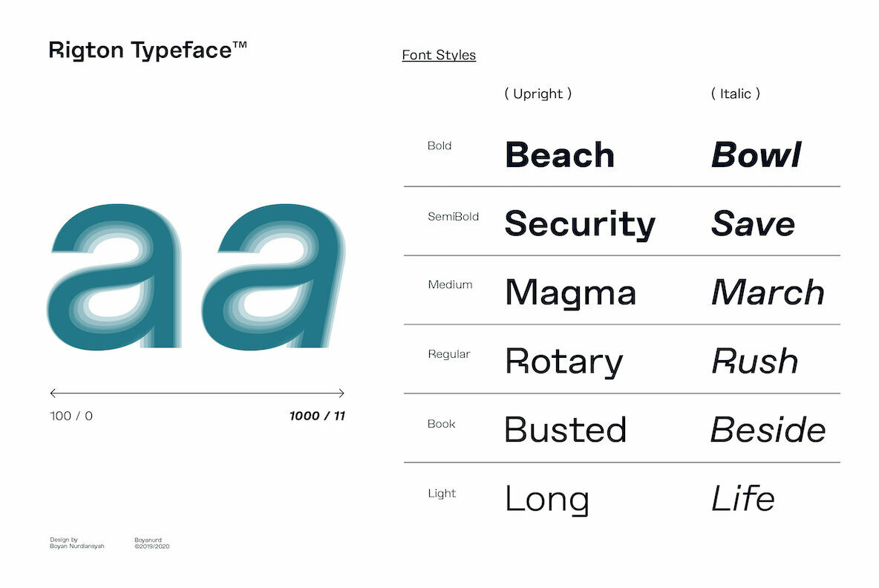Image resolution: width=879 pixels, height=588 pixels.
Task: Click the Magma medium sample word
Action: (570, 293)
